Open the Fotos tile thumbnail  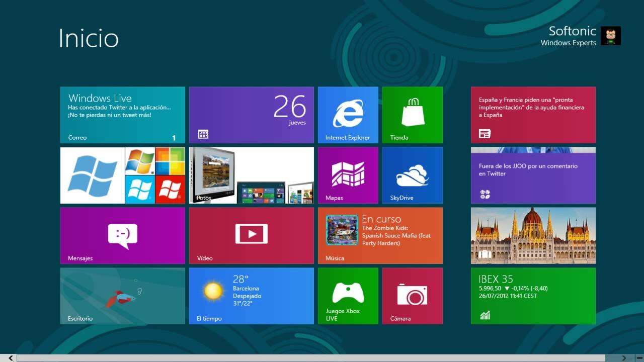(251, 175)
